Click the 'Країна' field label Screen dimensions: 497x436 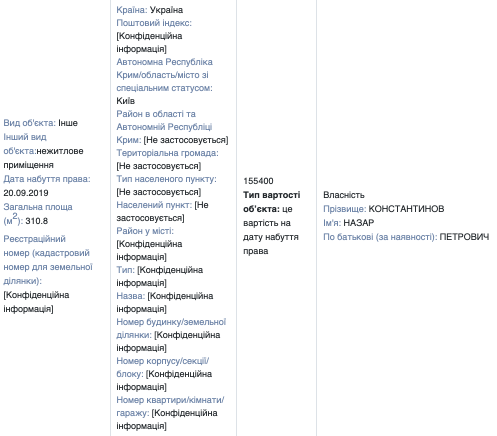132,10
